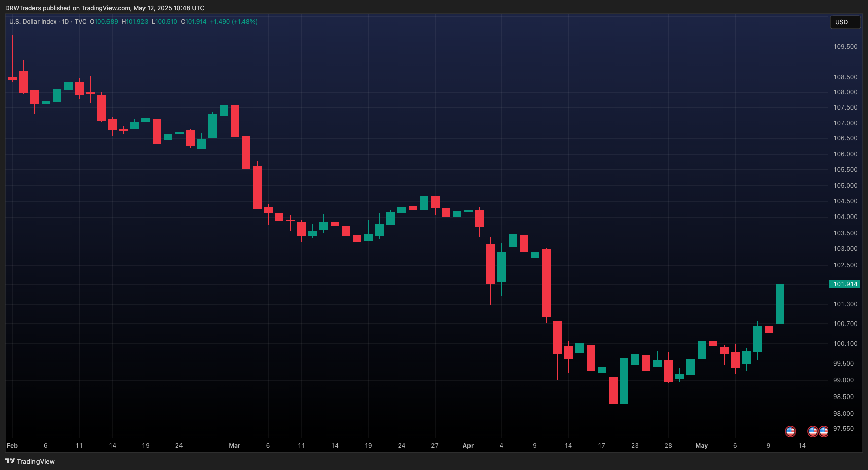Click the U.S. Dollar Index title text
The width and height of the screenshot is (868, 470).
pos(33,22)
